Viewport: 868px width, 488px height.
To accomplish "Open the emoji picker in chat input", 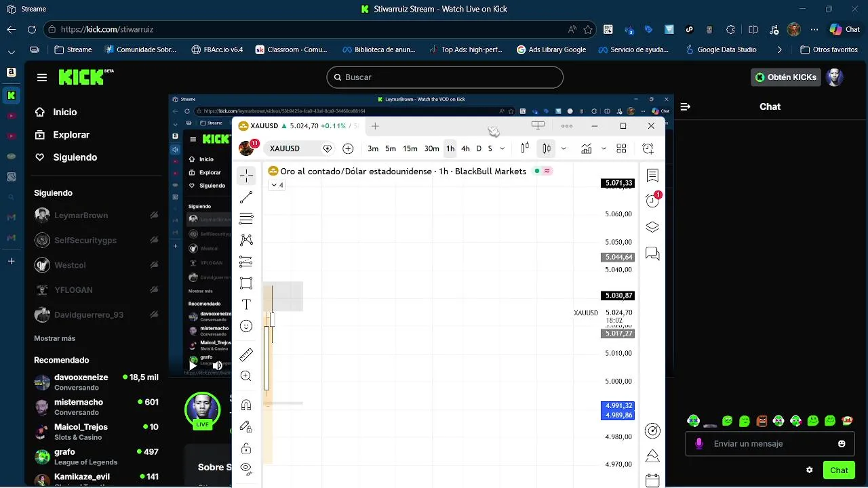I will click(x=842, y=444).
